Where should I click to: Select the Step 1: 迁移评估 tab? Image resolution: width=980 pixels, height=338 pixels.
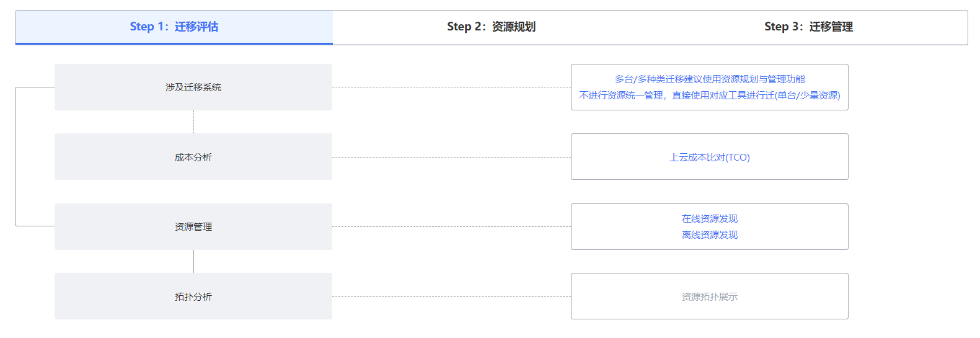pyautogui.click(x=174, y=27)
